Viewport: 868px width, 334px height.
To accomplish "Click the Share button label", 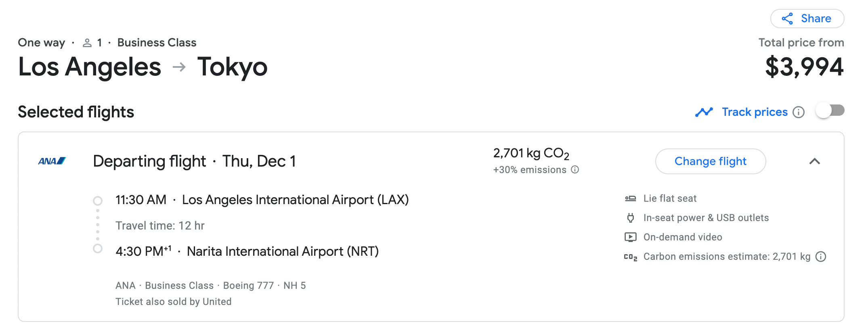I will point(816,19).
